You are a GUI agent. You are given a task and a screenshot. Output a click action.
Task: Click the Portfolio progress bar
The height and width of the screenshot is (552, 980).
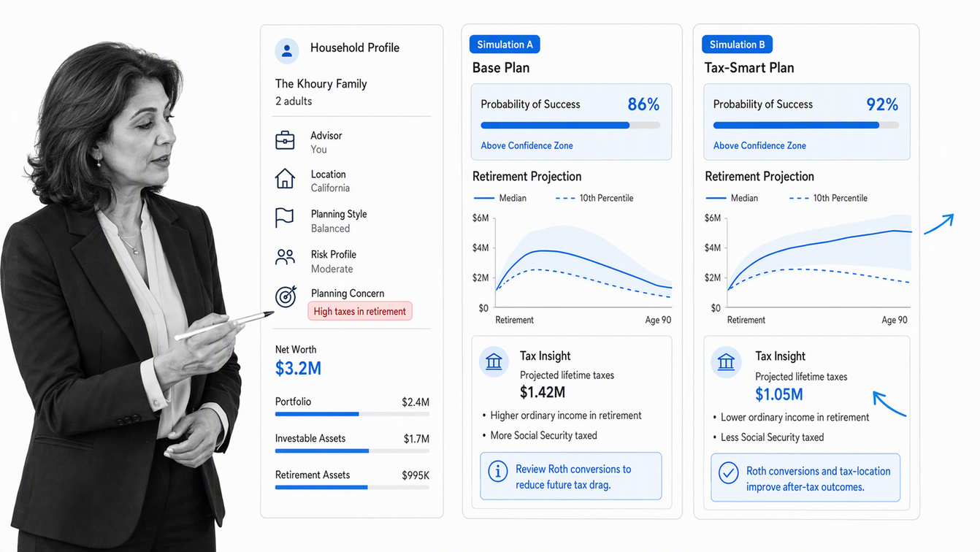(352, 415)
